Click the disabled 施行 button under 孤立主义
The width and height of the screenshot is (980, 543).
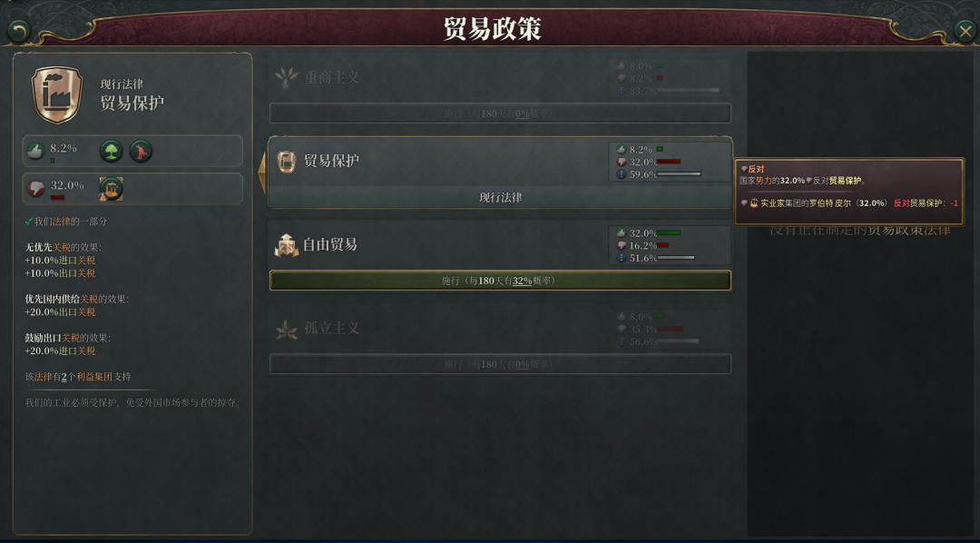[500, 364]
